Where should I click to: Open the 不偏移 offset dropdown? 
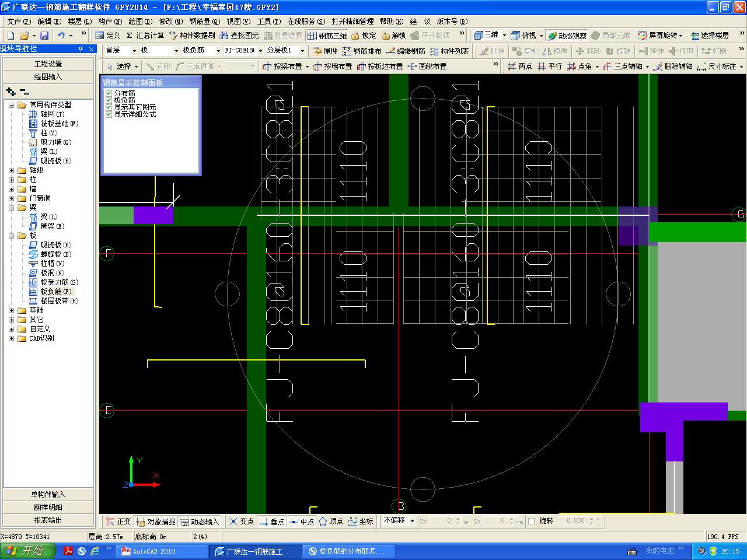411,521
